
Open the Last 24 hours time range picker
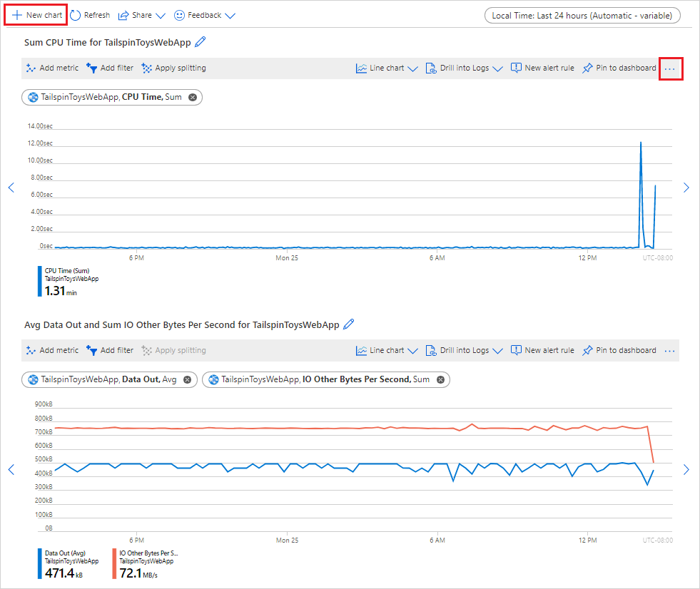(582, 15)
